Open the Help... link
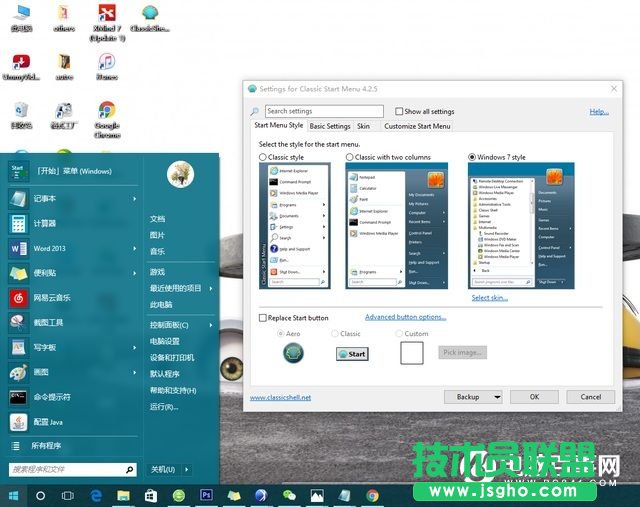The image size is (640, 507). coord(599,112)
